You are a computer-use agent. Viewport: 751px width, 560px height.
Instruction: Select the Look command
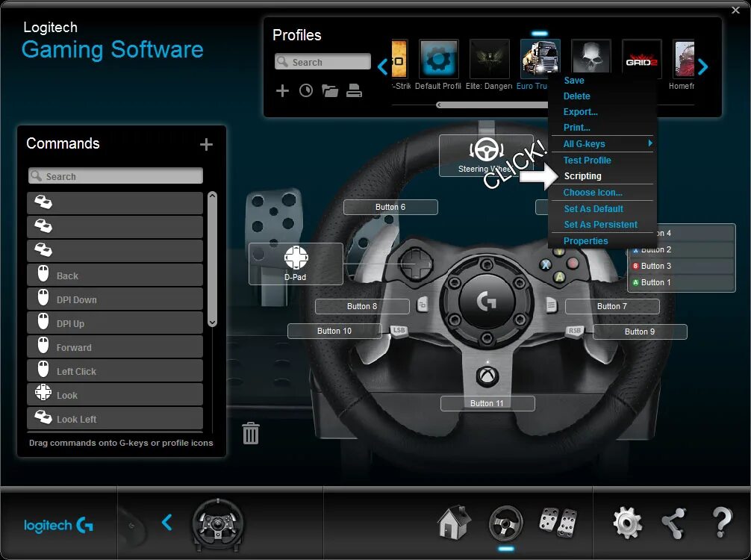(x=115, y=395)
